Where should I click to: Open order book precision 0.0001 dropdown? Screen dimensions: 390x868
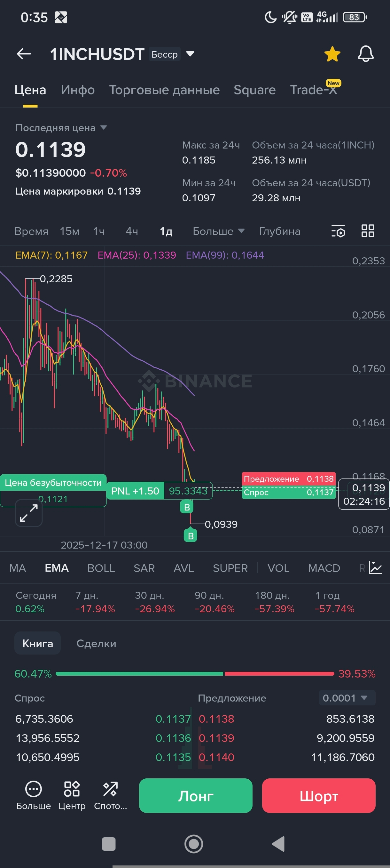(x=347, y=698)
